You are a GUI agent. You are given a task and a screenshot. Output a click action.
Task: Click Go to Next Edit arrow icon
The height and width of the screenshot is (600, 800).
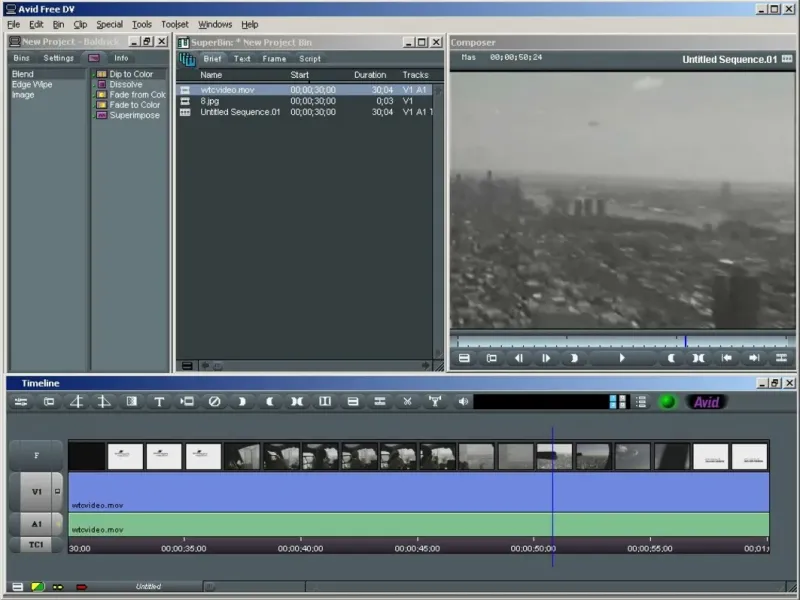point(754,358)
